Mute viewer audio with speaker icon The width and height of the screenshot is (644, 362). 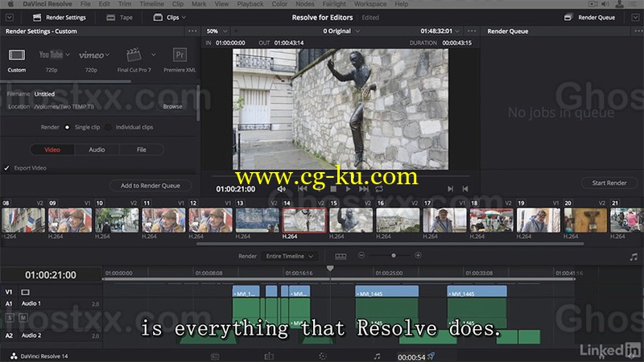[x=281, y=189]
